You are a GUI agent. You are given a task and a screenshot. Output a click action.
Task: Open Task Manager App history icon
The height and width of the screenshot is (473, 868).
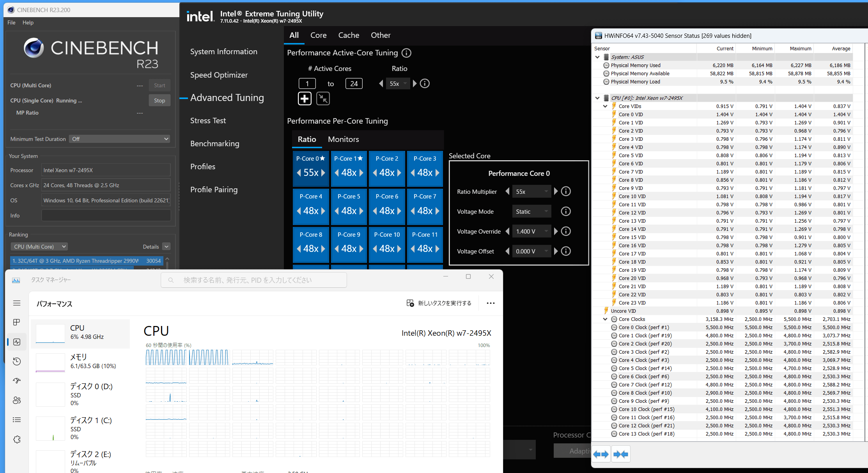(x=17, y=361)
